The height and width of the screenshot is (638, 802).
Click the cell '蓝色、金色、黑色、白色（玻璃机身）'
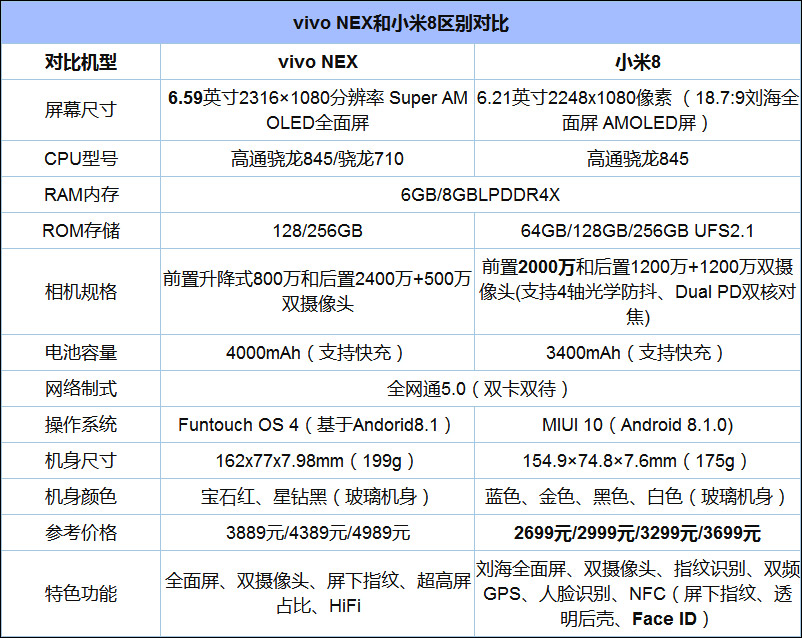pyautogui.click(x=637, y=496)
